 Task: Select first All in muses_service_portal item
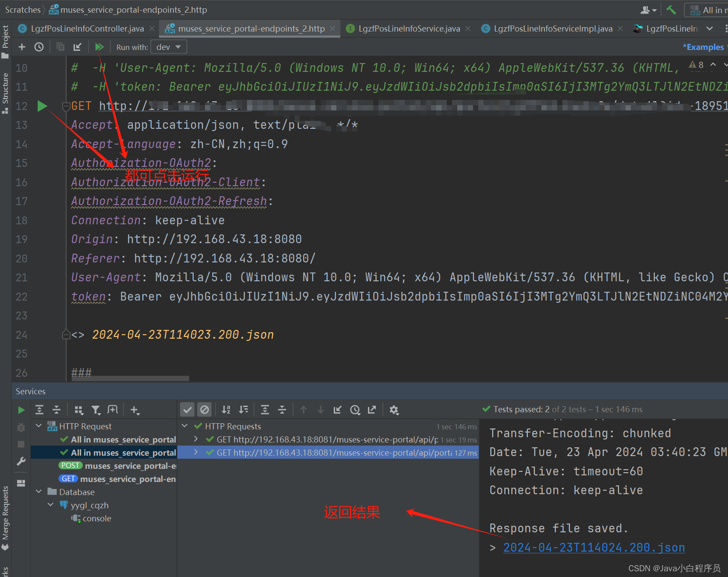[118, 439]
